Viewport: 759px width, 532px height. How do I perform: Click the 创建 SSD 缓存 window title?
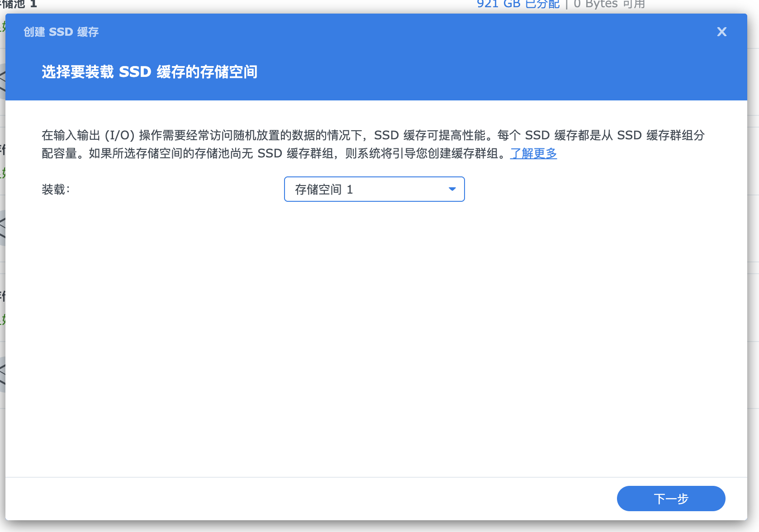click(61, 32)
